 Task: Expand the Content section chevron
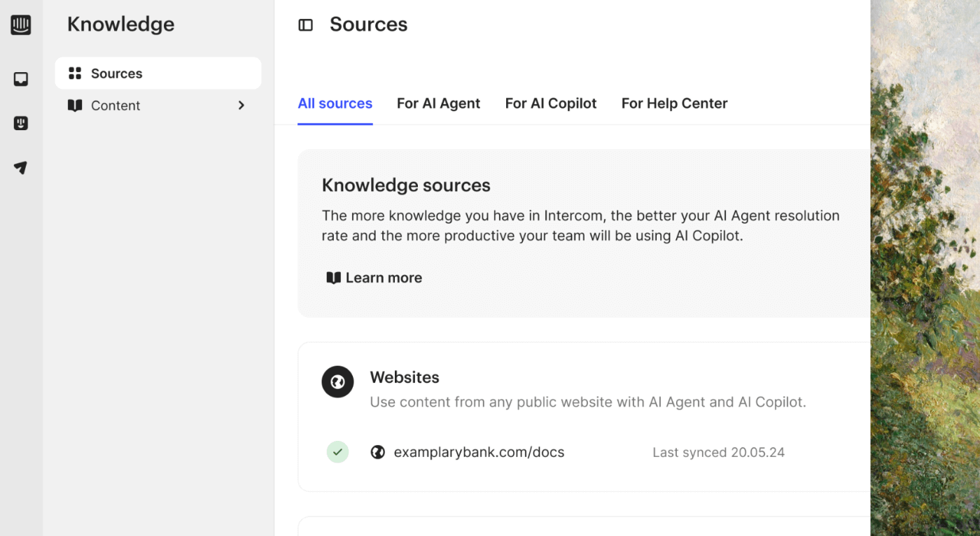[241, 106]
